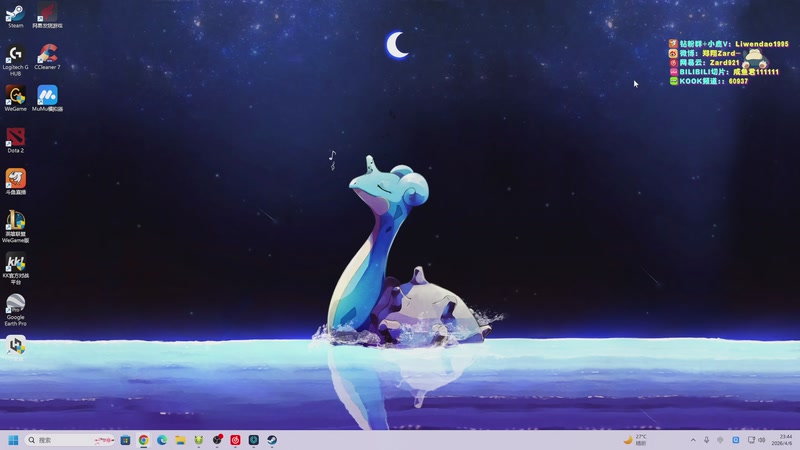Select the CCleaner 7 desktop icon
This screenshot has width=800, height=450.
click(47, 57)
